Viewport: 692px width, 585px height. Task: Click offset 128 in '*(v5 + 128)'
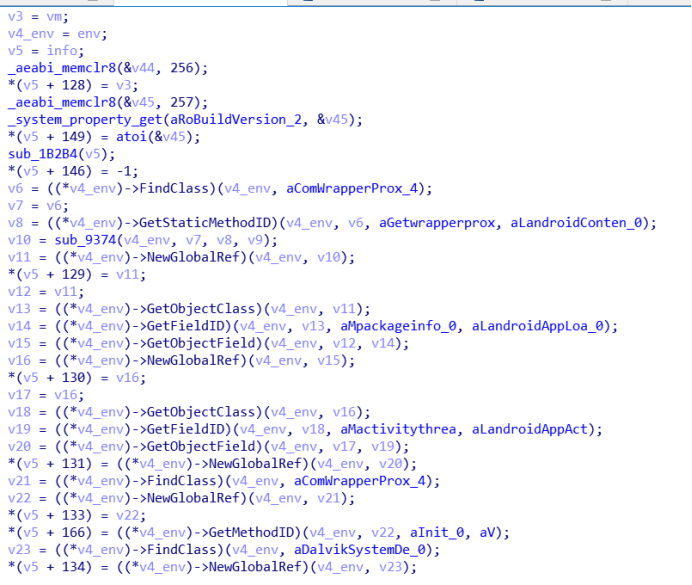[x=73, y=85]
